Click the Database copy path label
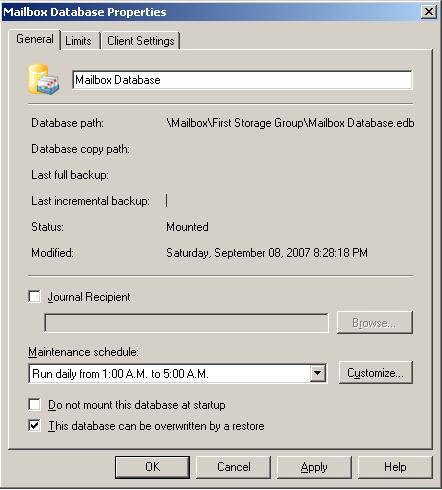This screenshot has height=490, width=442. pyautogui.click(x=80, y=149)
